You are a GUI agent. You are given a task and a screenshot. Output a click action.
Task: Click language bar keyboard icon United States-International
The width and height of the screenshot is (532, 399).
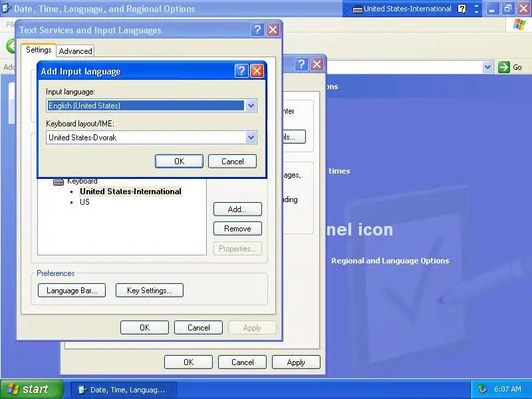[357, 9]
